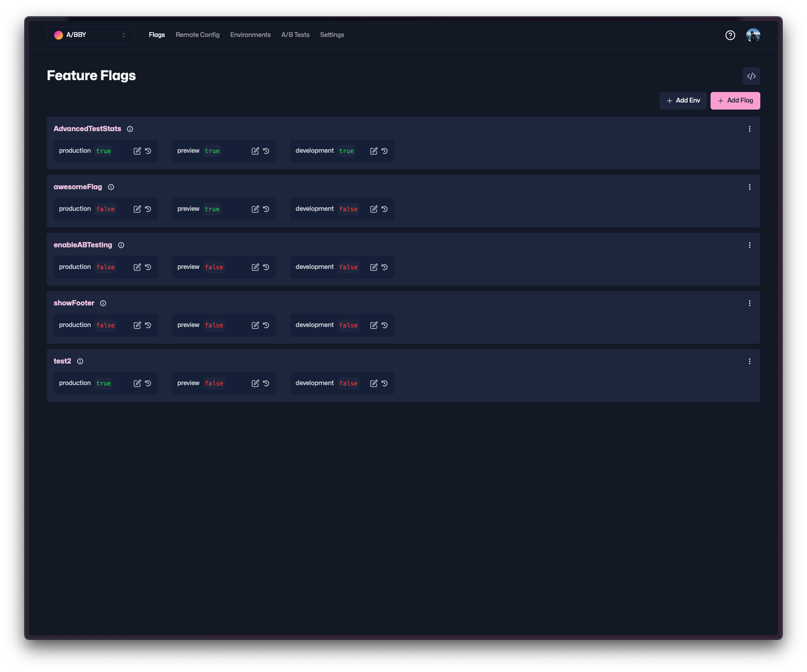Click the Feature Flags heading
Screen dimensions: 807x672
click(x=91, y=76)
